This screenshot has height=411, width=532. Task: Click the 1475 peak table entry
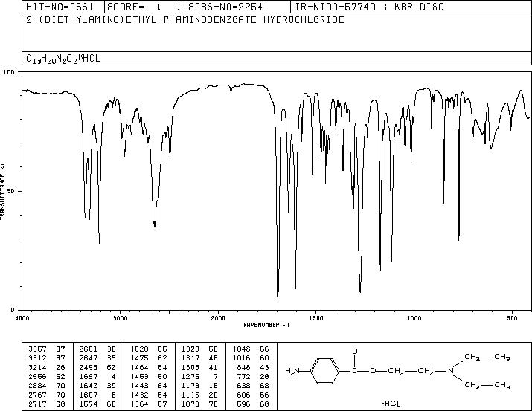point(149,358)
